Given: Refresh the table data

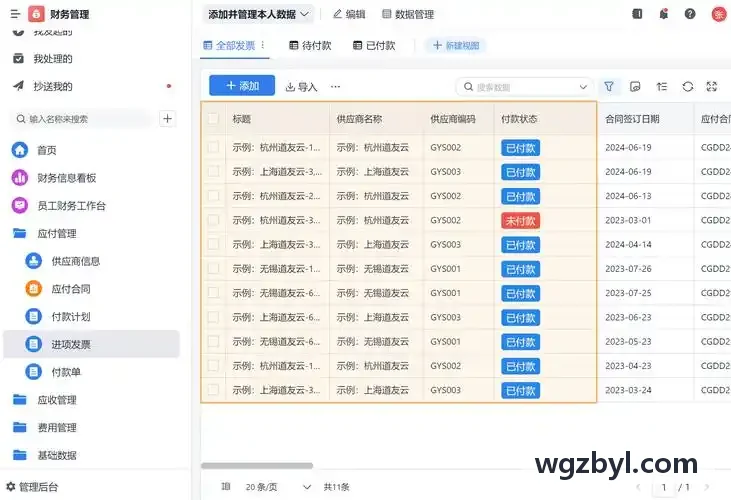Looking at the screenshot, I should tap(688, 87).
